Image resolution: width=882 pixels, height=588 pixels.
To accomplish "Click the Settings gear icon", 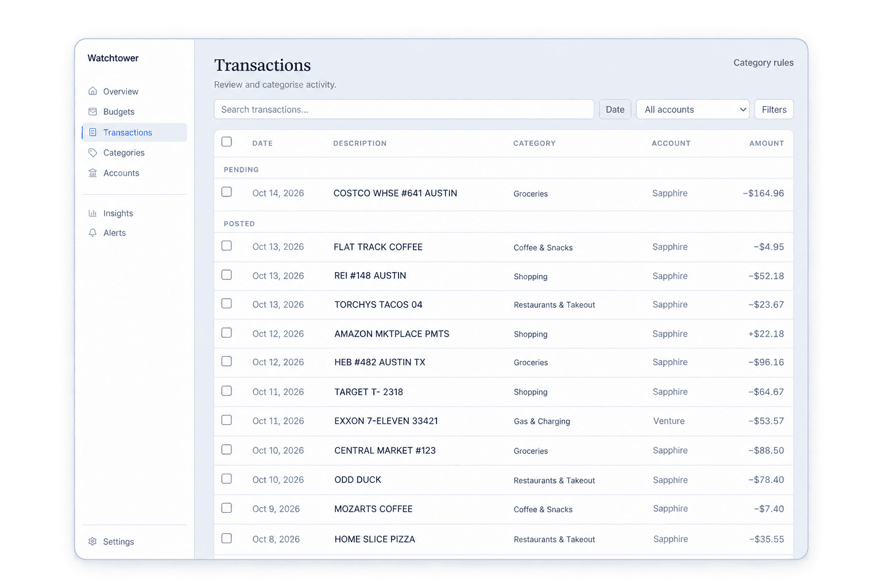I will (x=92, y=541).
